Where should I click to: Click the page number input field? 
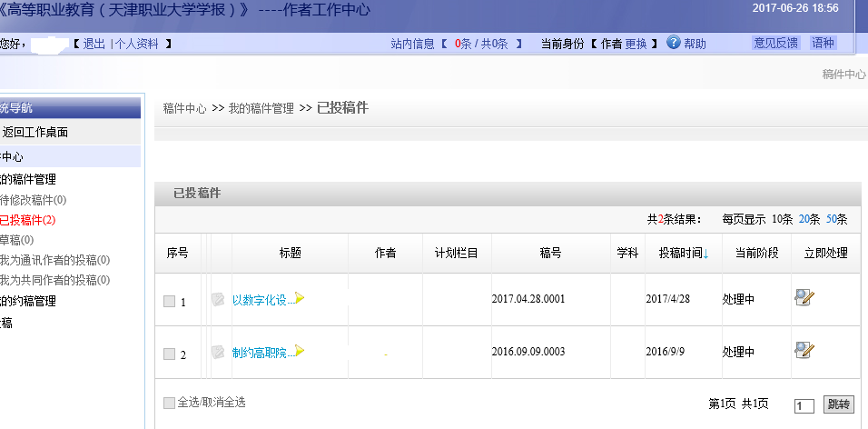(804, 405)
